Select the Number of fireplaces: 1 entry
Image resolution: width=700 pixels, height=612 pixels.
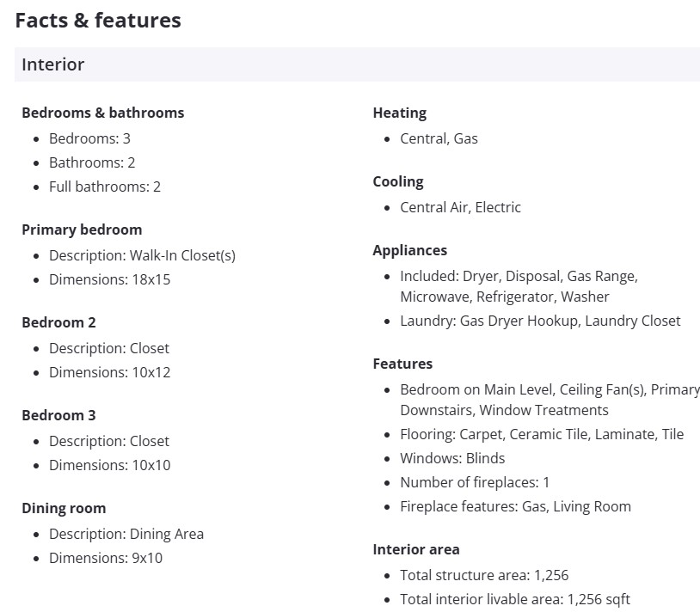[x=475, y=482]
